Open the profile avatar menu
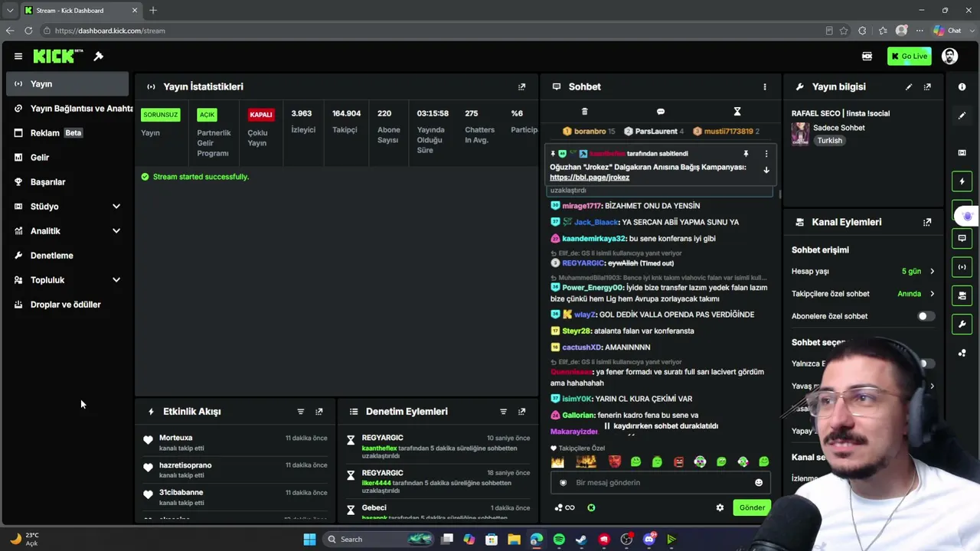 949,56
